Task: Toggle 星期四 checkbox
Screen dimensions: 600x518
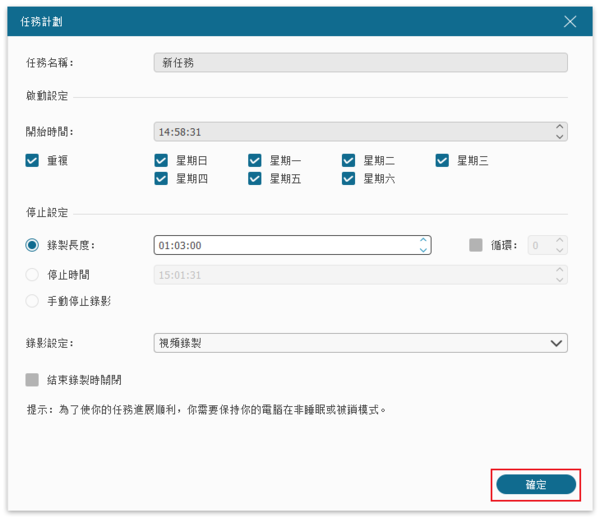Action: (x=161, y=179)
